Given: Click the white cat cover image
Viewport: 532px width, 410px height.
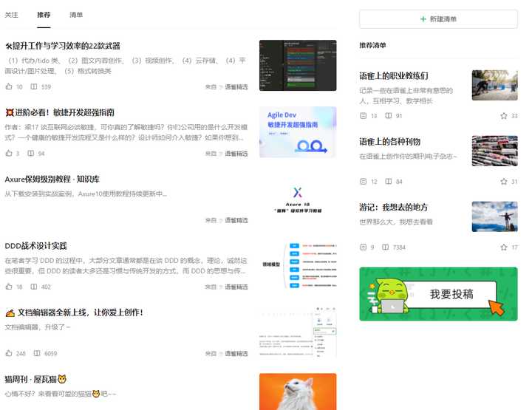Looking at the screenshot, I should (x=298, y=392).
